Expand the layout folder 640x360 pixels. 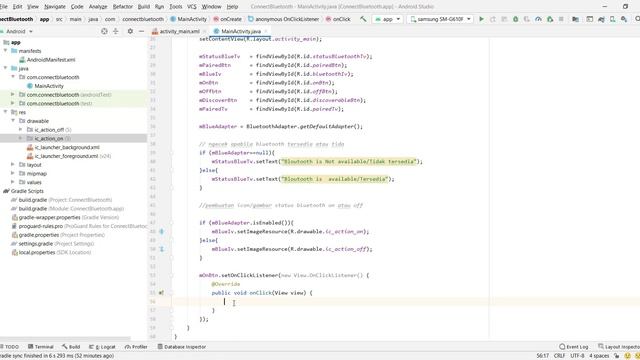point(13,164)
